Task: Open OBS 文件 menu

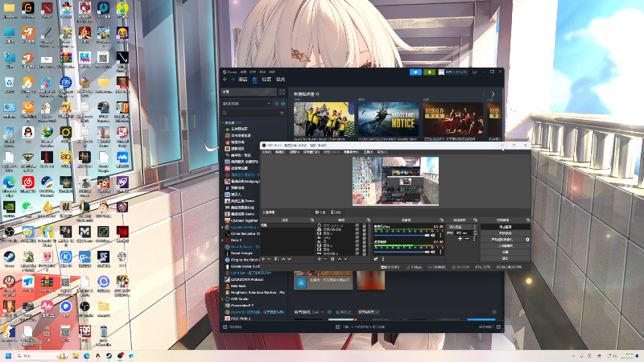Action: pyautogui.click(x=266, y=152)
